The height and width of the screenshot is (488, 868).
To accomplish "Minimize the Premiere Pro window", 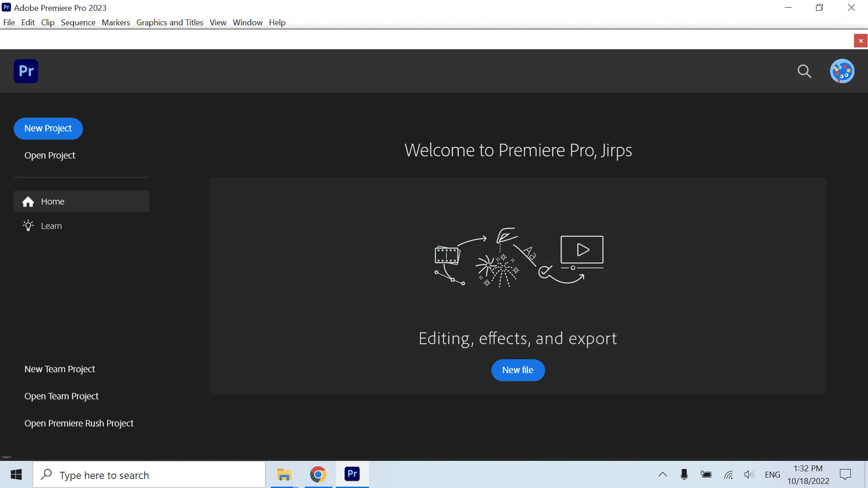I will [x=788, y=8].
